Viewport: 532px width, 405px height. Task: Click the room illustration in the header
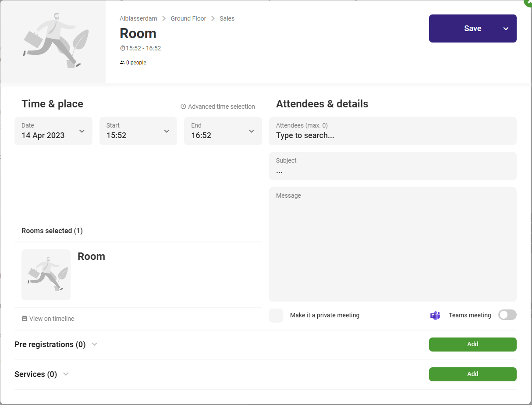tap(53, 42)
